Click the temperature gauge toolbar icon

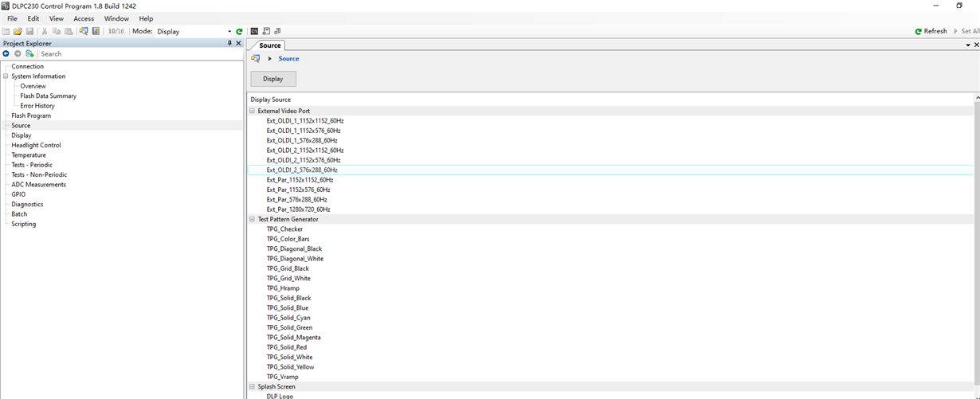[x=96, y=31]
